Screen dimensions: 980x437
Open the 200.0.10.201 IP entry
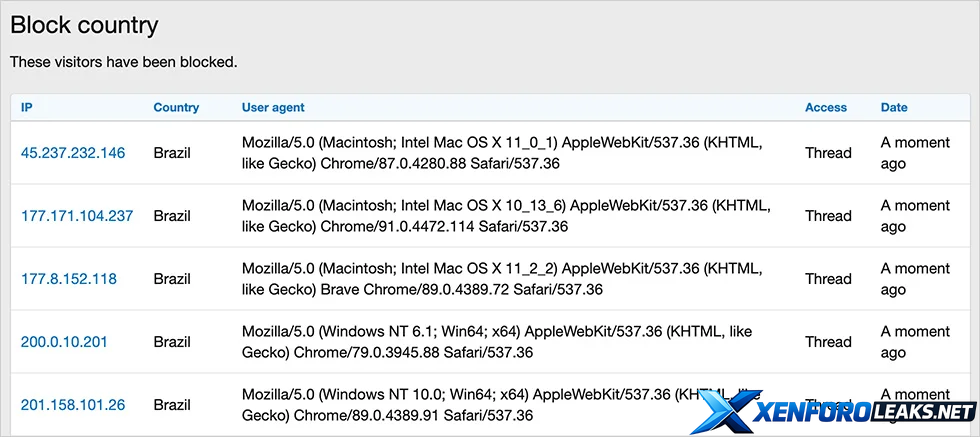64,342
